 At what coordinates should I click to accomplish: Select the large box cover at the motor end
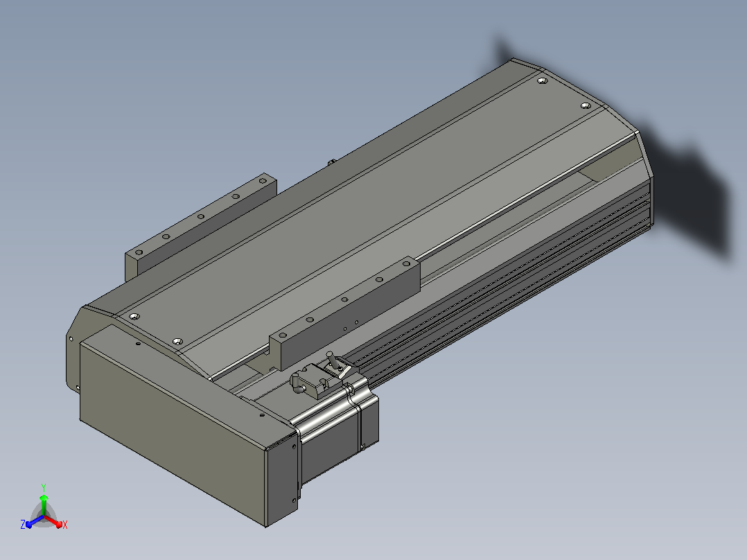188,426
